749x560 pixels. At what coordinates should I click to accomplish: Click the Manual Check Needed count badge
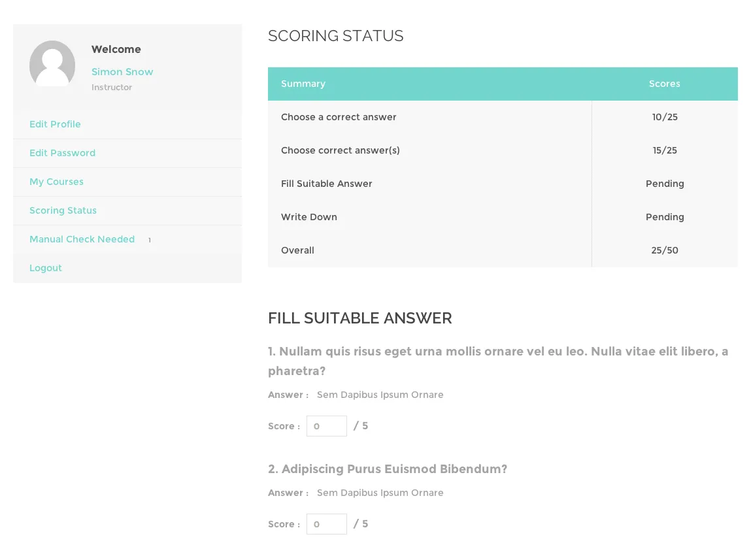tap(150, 240)
